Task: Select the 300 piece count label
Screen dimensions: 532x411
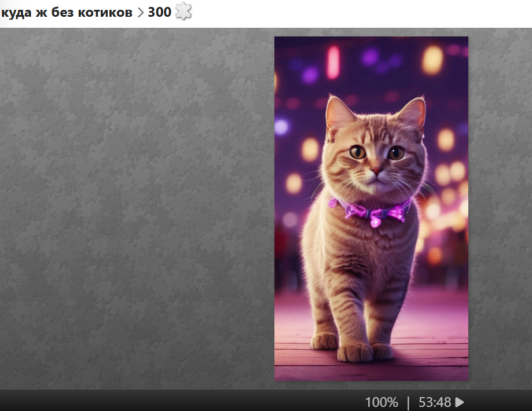Action: (x=159, y=12)
